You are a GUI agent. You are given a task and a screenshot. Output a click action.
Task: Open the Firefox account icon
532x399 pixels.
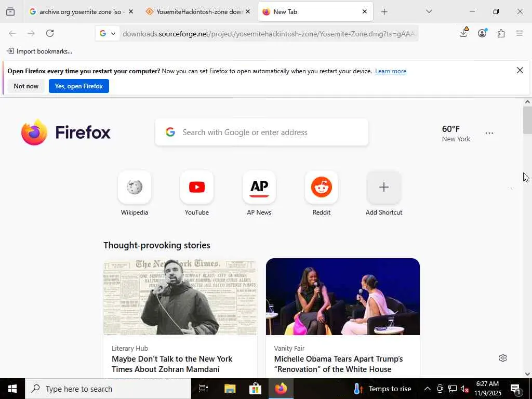pyautogui.click(x=482, y=33)
